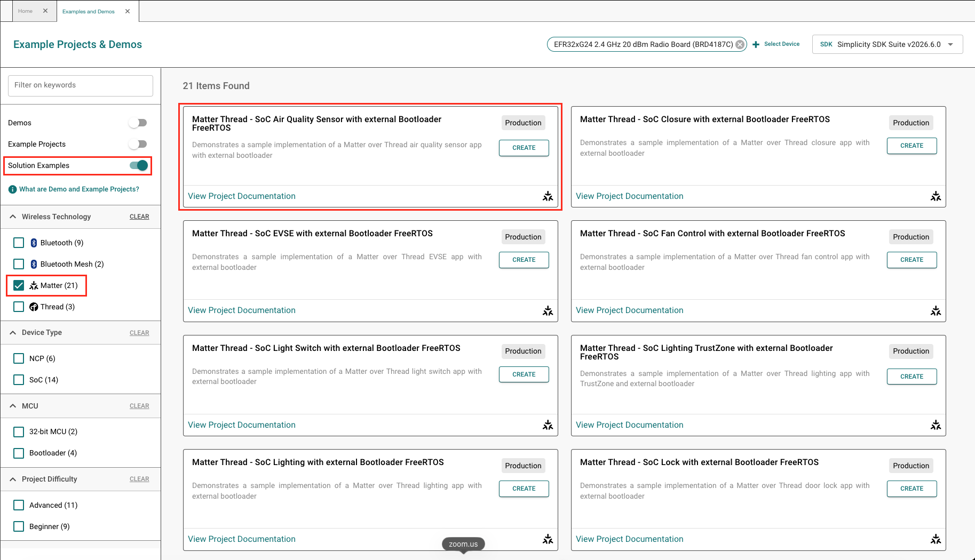Click the Select Device link
The height and width of the screenshot is (560, 975).
(782, 44)
